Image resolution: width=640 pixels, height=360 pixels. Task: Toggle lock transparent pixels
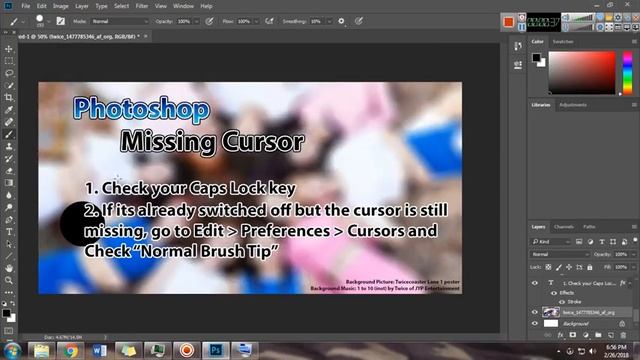click(548, 267)
